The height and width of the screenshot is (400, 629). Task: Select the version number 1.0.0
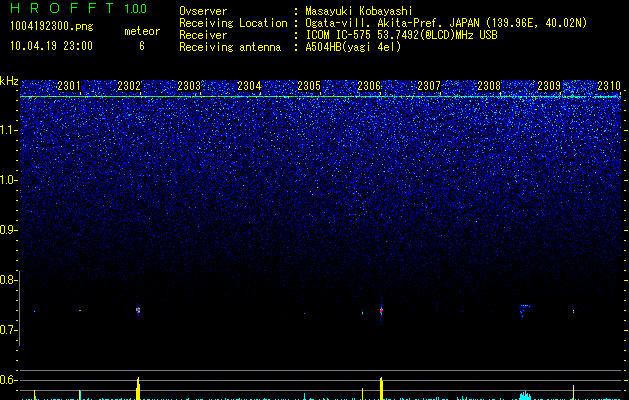(136, 9)
